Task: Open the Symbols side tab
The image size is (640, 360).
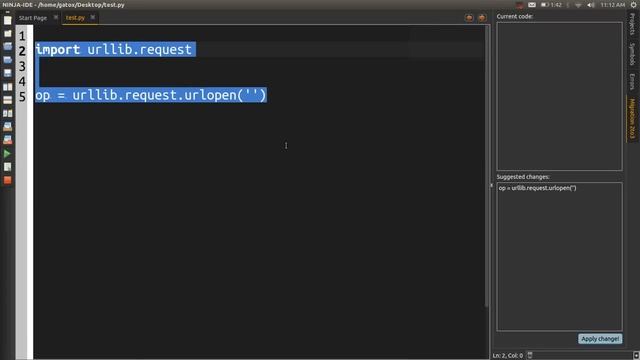Action: [x=632, y=54]
